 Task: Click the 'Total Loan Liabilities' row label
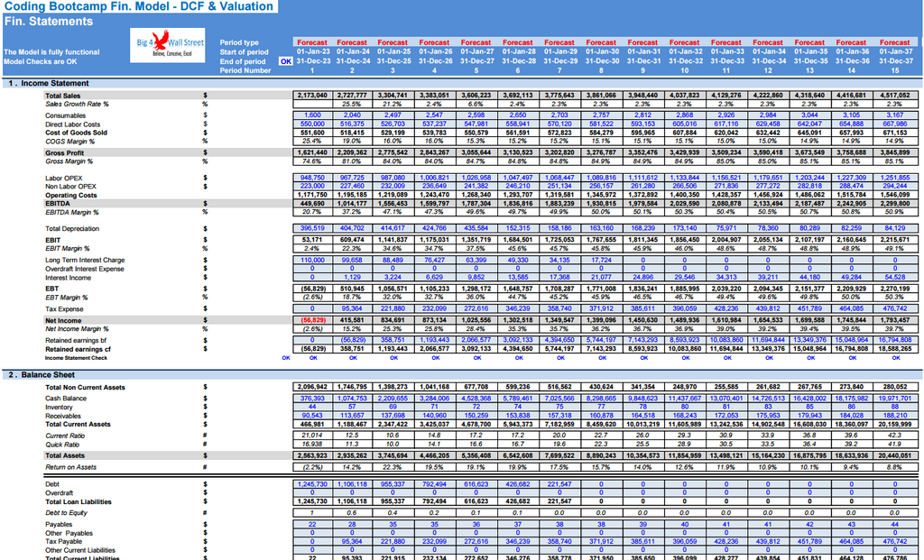(79, 501)
